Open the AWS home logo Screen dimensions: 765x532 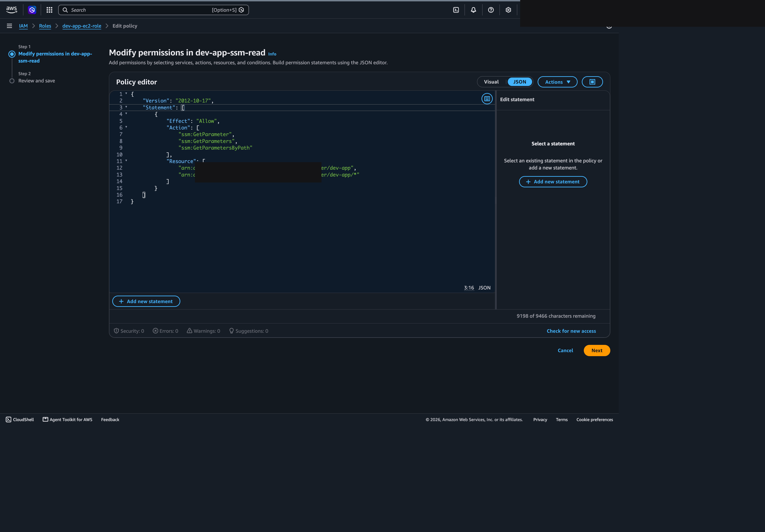pyautogui.click(x=12, y=10)
